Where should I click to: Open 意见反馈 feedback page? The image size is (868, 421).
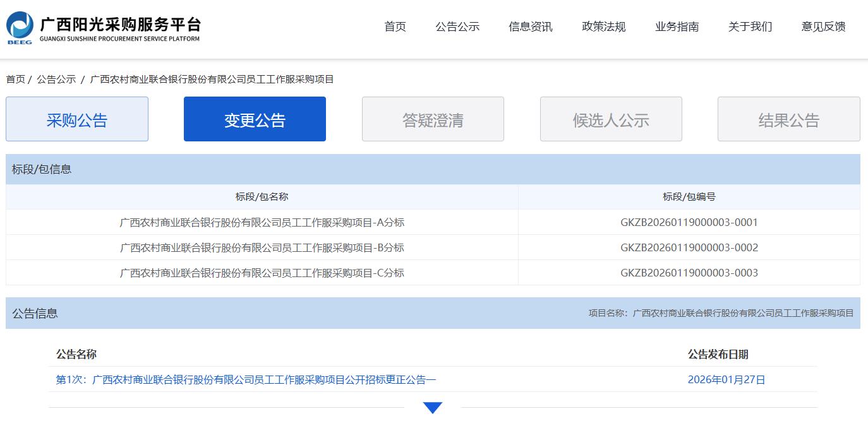pos(824,27)
